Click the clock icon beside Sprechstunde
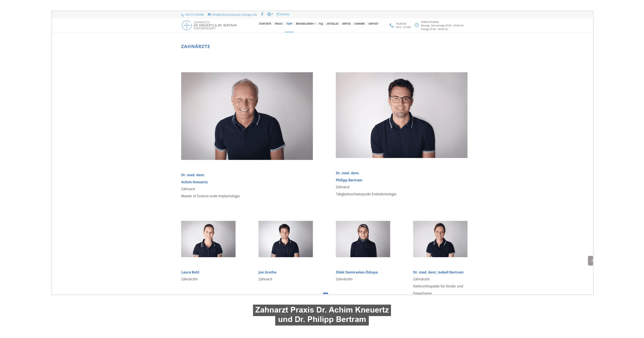The height and width of the screenshot is (338, 644). point(416,25)
